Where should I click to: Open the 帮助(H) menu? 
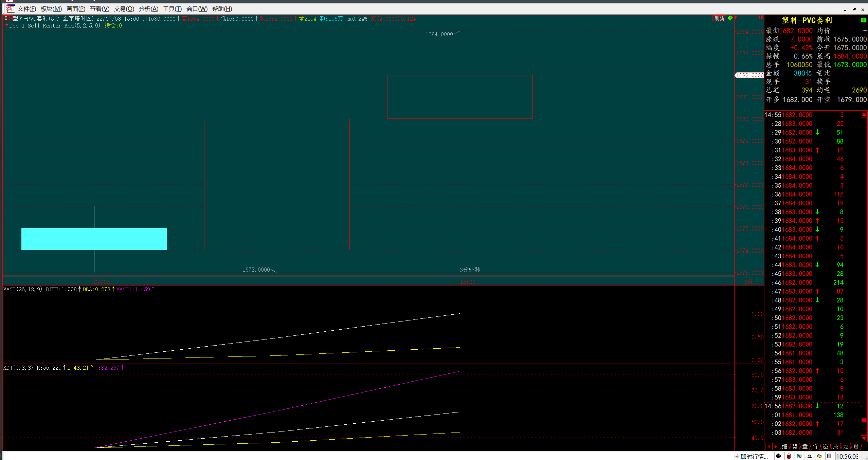click(x=222, y=9)
